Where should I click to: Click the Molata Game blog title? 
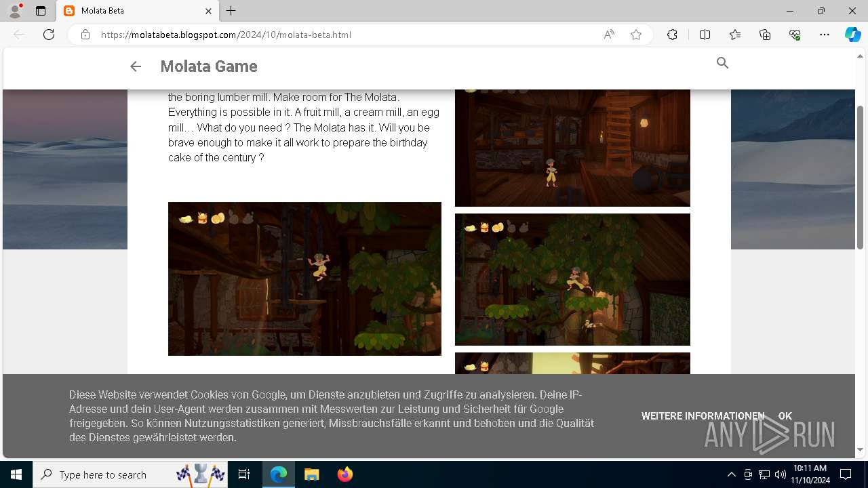[x=209, y=66]
